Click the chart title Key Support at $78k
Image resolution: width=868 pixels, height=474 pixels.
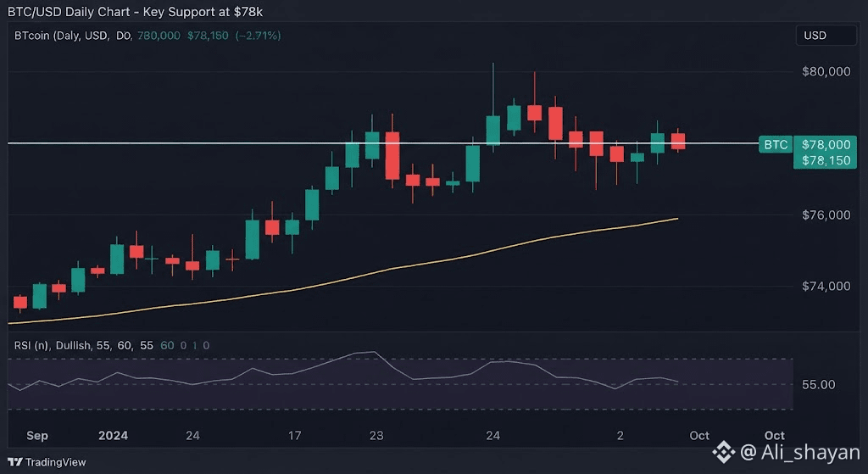click(136, 12)
